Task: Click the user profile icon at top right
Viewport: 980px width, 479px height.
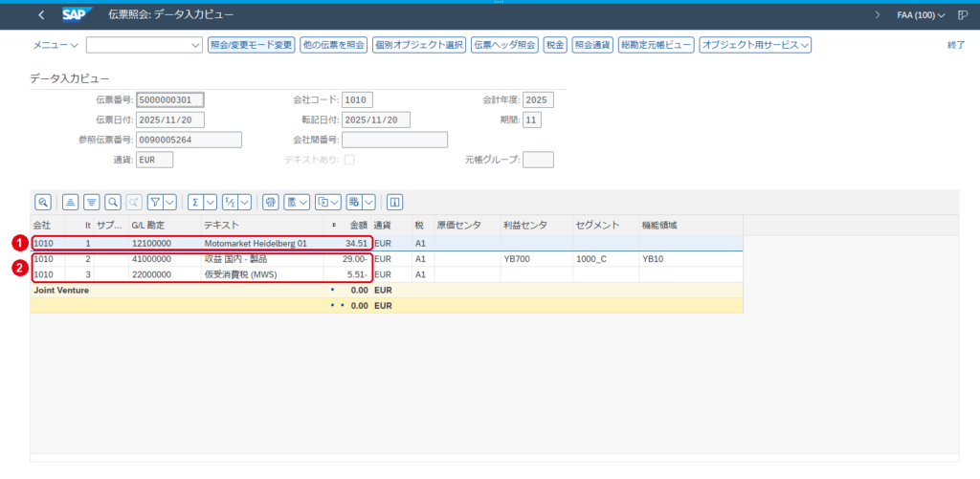Action: coord(963,14)
